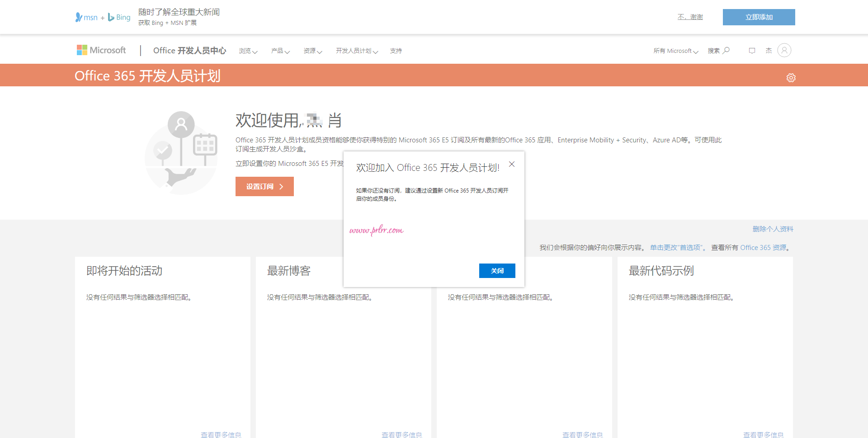Click the msn logo
Screen dimensions: 868x438
pos(87,17)
